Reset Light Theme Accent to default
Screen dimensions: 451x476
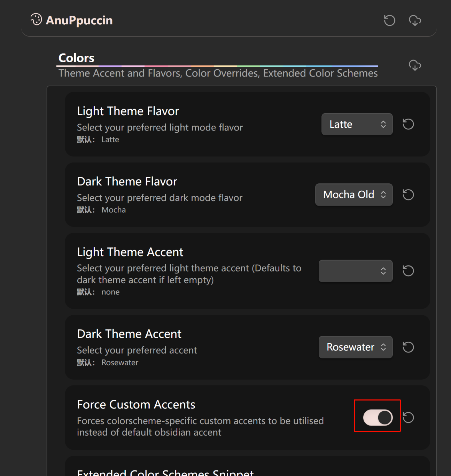(x=408, y=271)
